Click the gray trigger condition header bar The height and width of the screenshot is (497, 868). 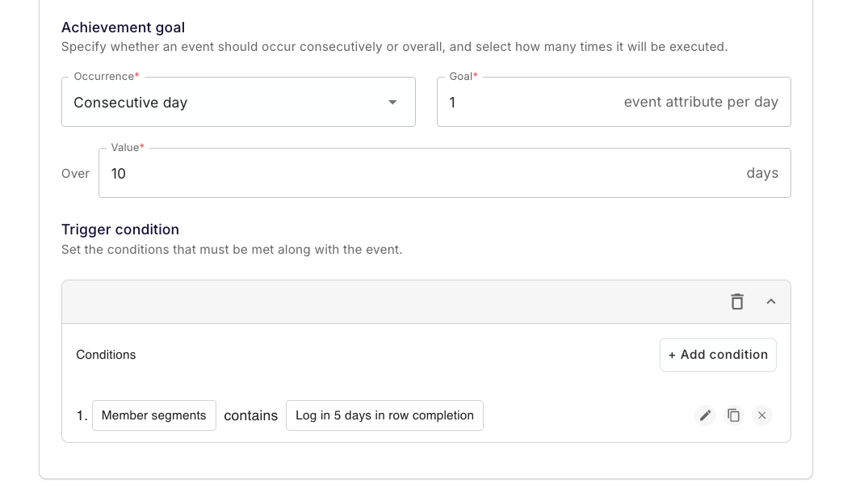(x=388, y=301)
